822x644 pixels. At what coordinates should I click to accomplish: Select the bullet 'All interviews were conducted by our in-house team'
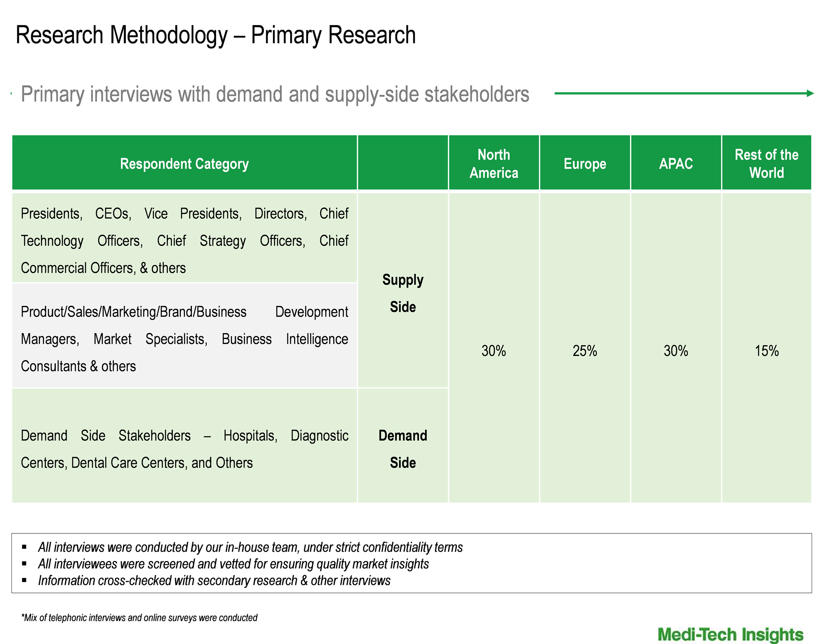(x=250, y=547)
